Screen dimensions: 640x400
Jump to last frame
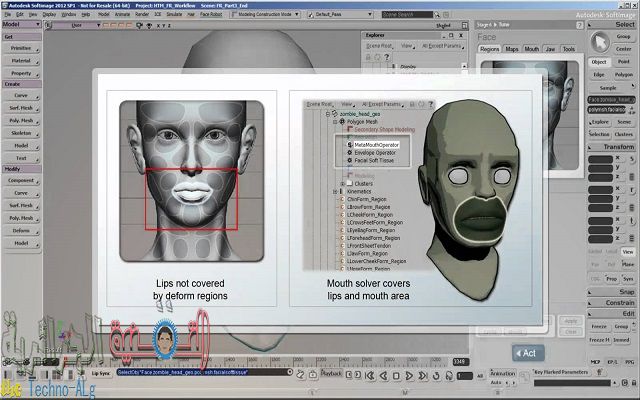point(423,376)
